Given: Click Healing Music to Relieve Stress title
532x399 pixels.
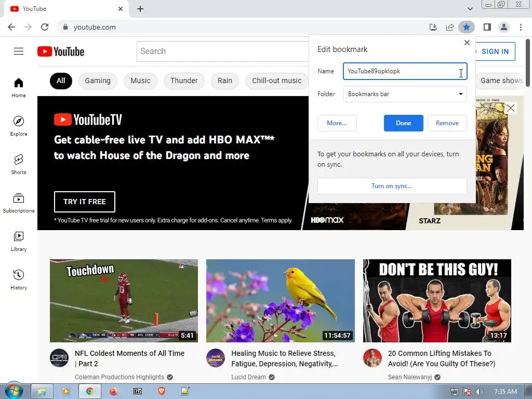Looking at the screenshot, I should point(284,358).
